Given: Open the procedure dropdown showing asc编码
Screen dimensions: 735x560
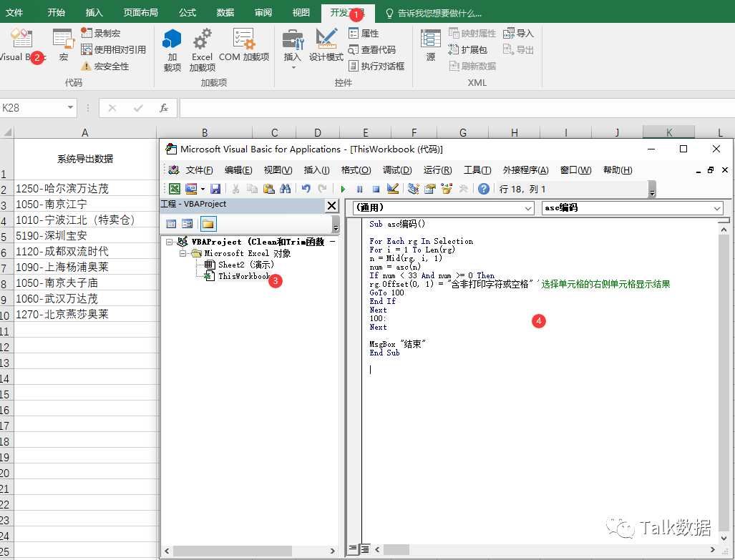Looking at the screenshot, I should [633, 207].
